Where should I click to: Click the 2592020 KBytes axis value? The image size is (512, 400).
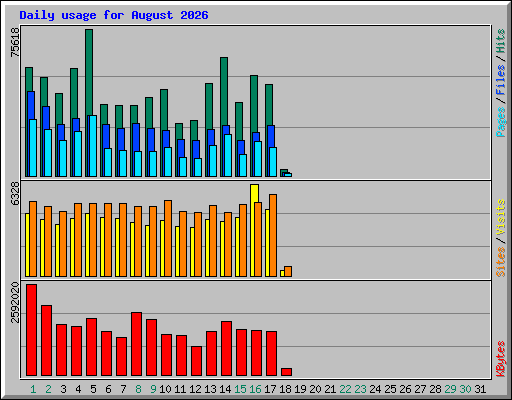[x=15, y=303]
